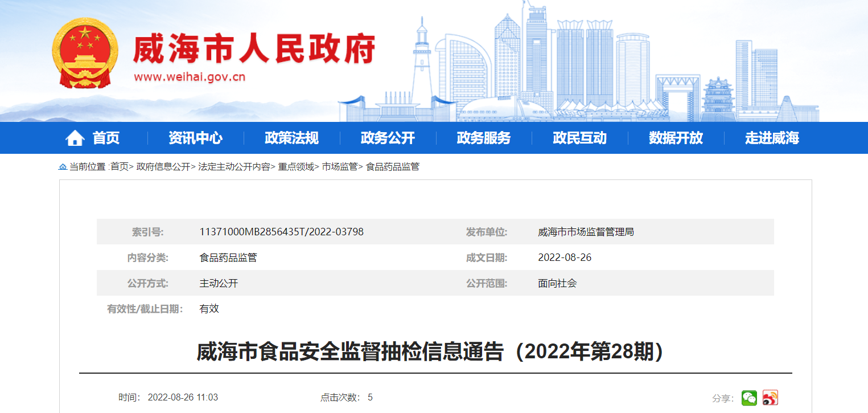Open 政策法规 navigation menu

[x=291, y=138]
